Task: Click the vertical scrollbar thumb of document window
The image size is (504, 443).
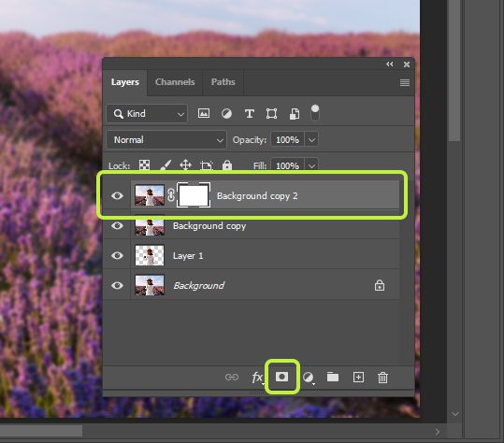Action: point(454,70)
